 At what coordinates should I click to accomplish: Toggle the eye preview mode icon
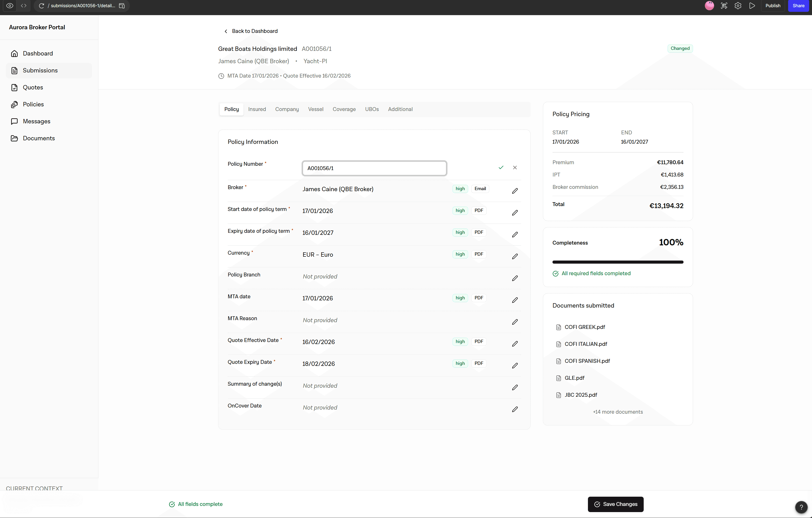pos(10,6)
